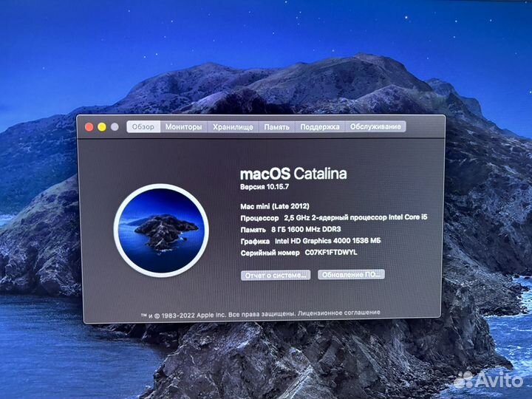This screenshot has width=532, height=399.
Task: Click the Процессор label
Action: pyautogui.click(x=259, y=218)
